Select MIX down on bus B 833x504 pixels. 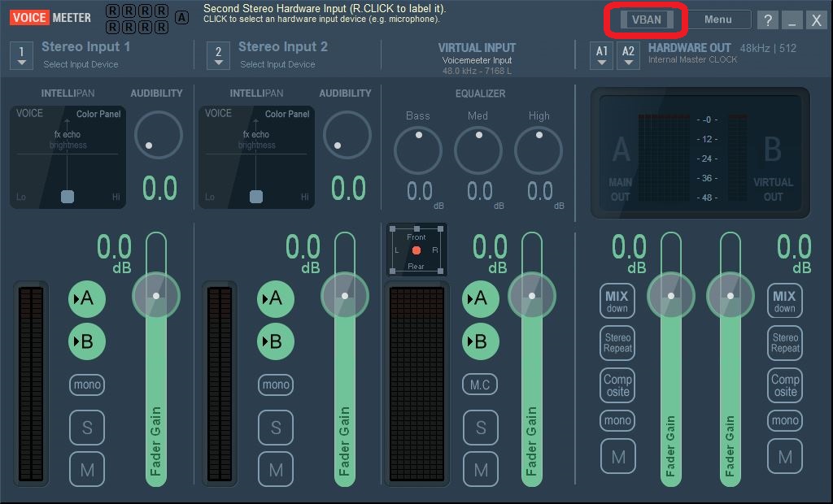(785, 301)
